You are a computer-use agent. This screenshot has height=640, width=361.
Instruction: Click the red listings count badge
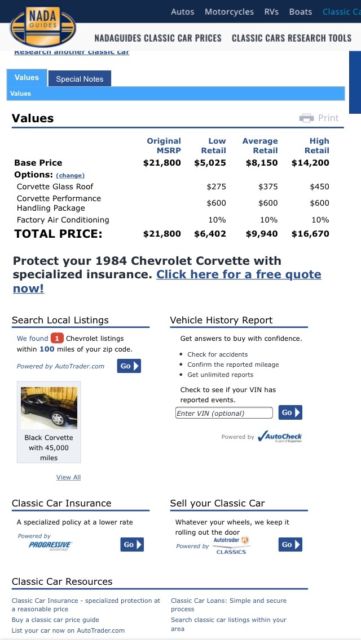click(57, 338)
